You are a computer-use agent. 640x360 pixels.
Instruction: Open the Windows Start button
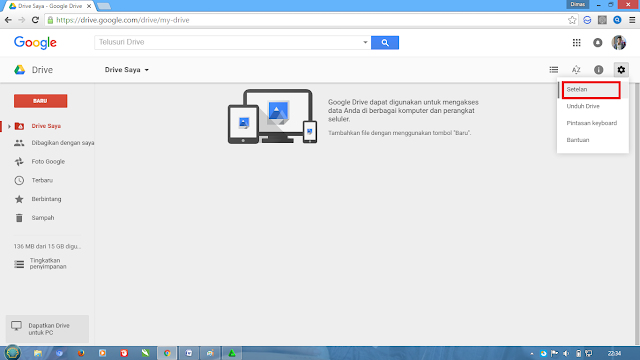click(x=12, y=353)
